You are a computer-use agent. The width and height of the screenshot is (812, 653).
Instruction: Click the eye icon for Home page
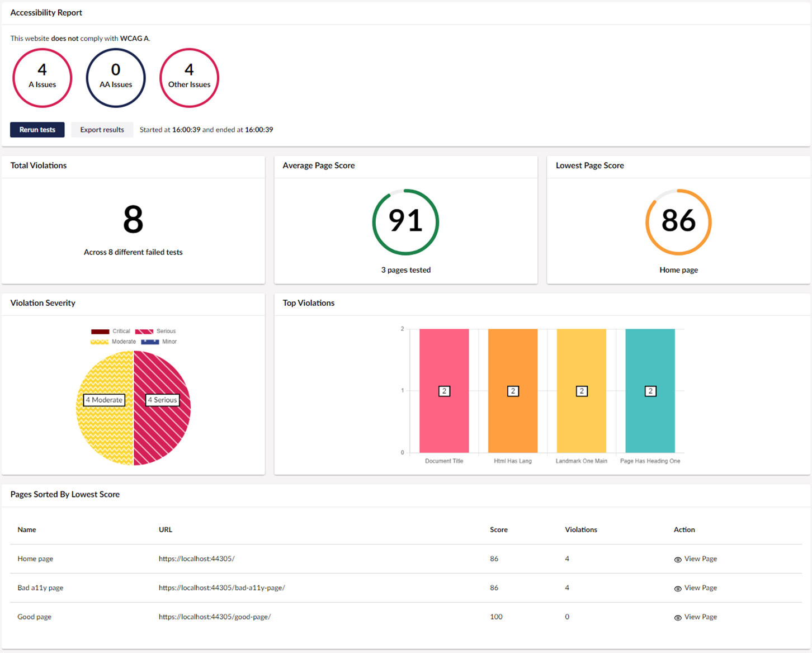tap(678, 560)
